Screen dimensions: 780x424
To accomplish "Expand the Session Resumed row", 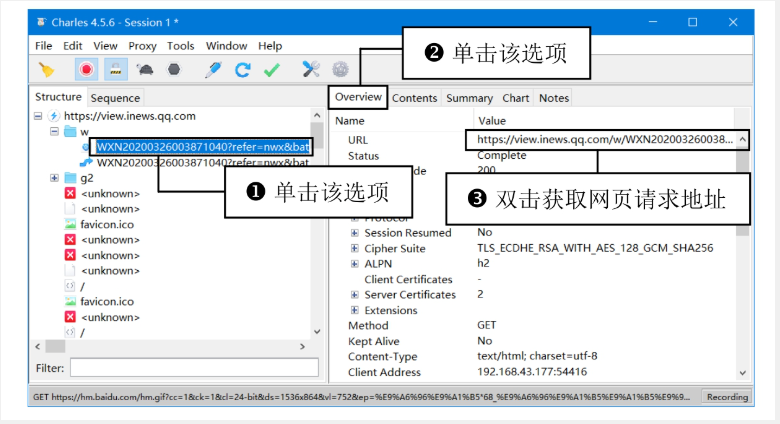I will tap(354, 232).
